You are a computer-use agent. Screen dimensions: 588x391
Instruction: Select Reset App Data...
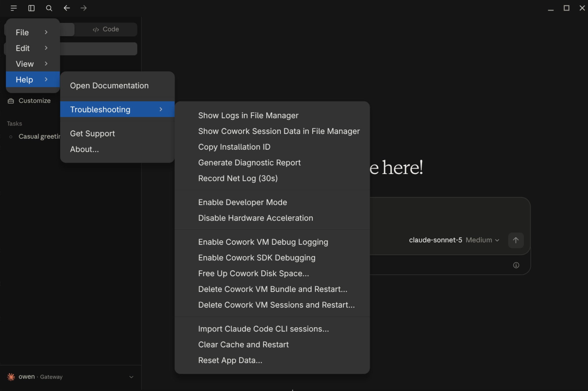(272, 360)
